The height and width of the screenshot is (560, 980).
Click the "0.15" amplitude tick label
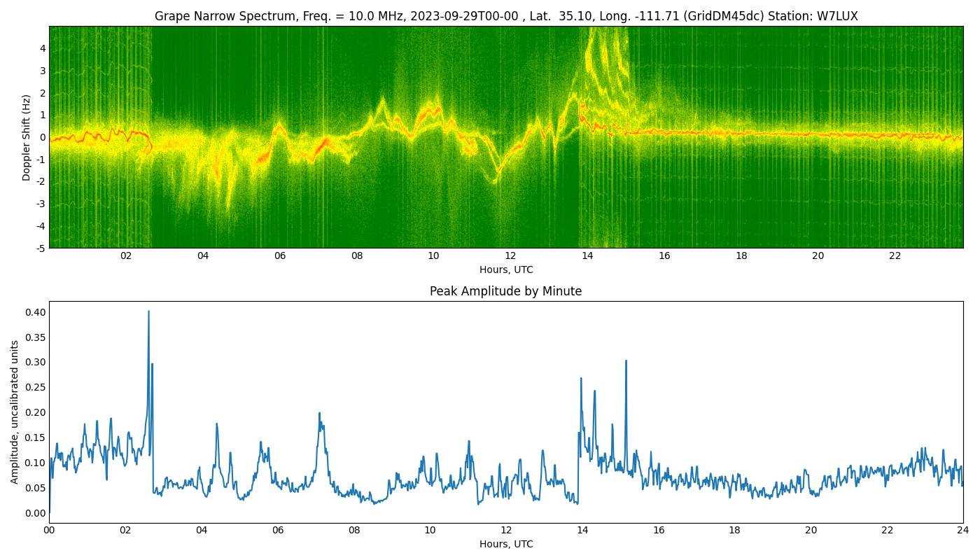[x=36, y=437]
